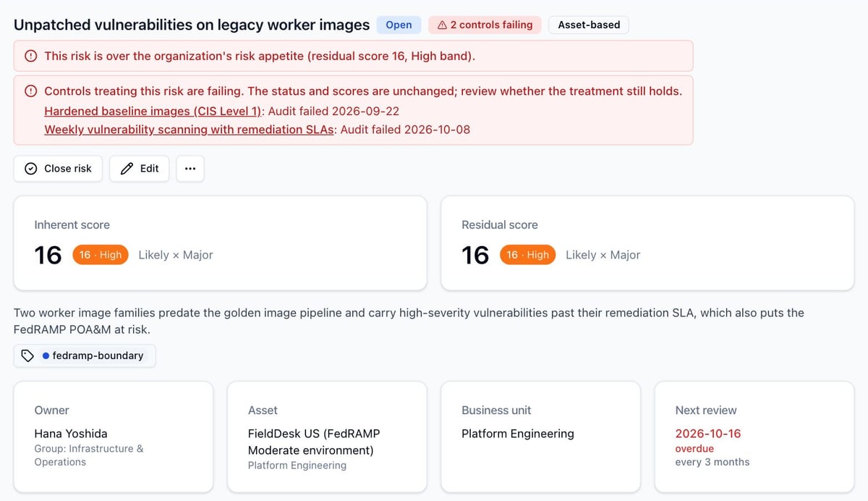Screen dimensions: 868x501
Task: Click the red overdue label
Action: [x=694, y=449]
